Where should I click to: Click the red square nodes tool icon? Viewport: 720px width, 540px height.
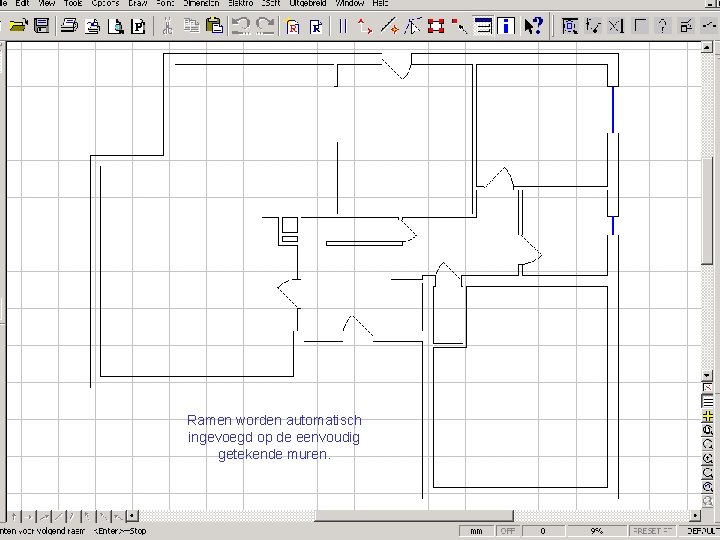point(435,26)
